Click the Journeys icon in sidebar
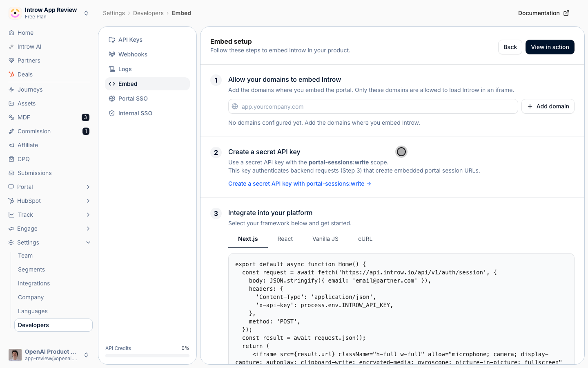 (x=11, y=90)
